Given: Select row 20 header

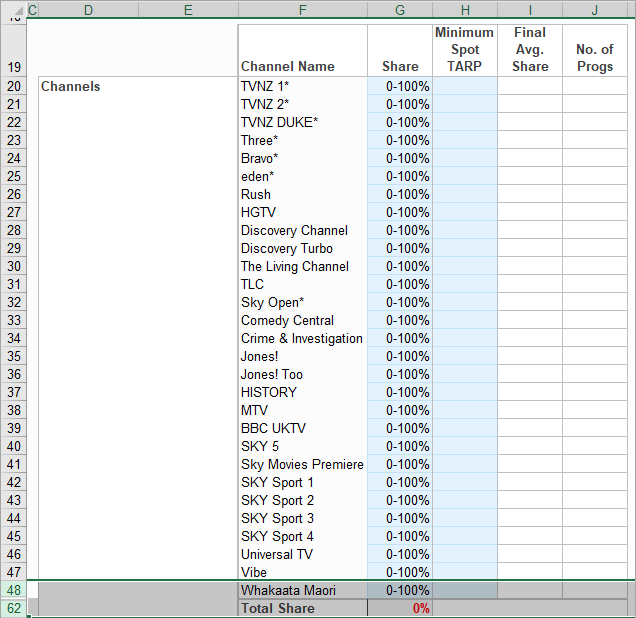Looking at the screenshot, I should [13, 86].
